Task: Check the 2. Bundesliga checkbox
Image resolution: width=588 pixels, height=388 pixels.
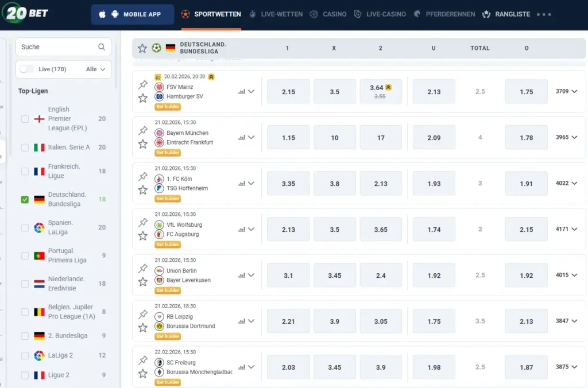Action: click(25, 336)
